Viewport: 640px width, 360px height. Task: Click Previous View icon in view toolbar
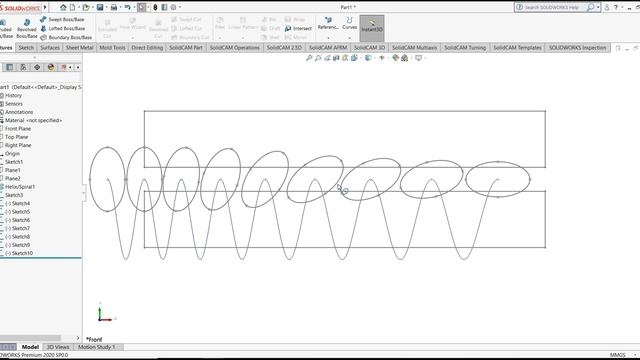click(x=327, y=58)
